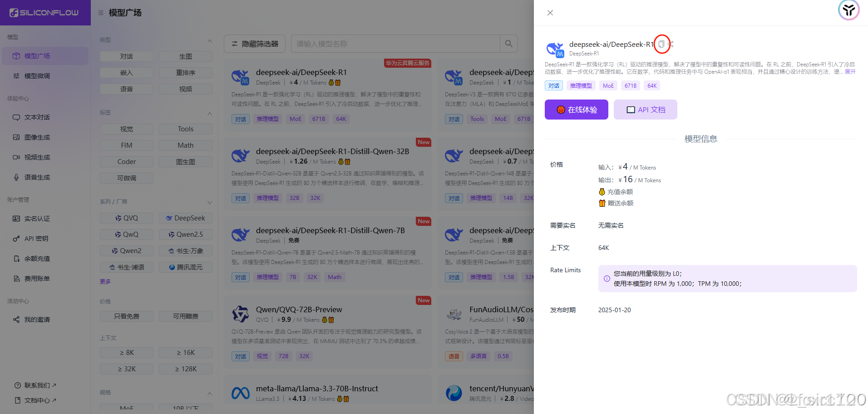
Task: Toggle the 嵌入 type filter
Action: 127,73
